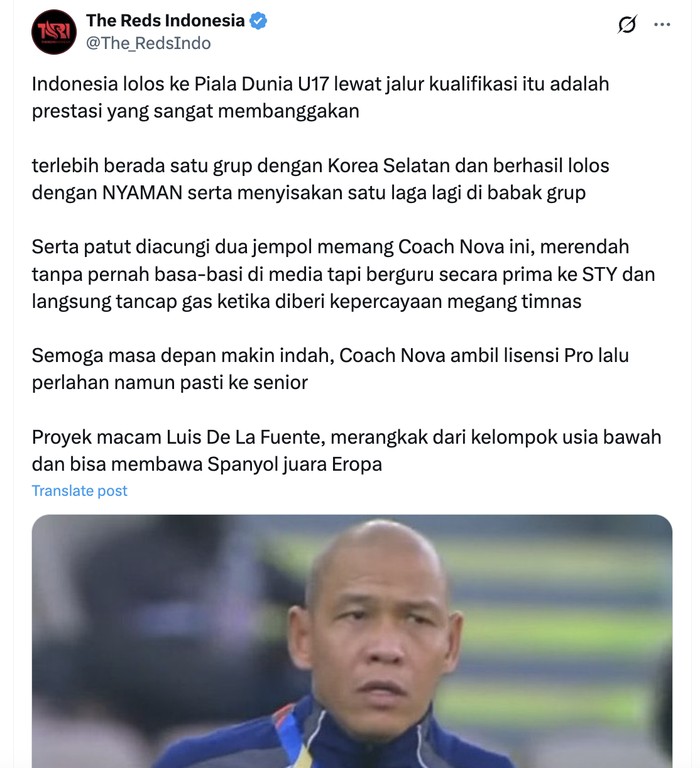
Task: Click The Reds Indonesia display name
Action: point(165,21)
